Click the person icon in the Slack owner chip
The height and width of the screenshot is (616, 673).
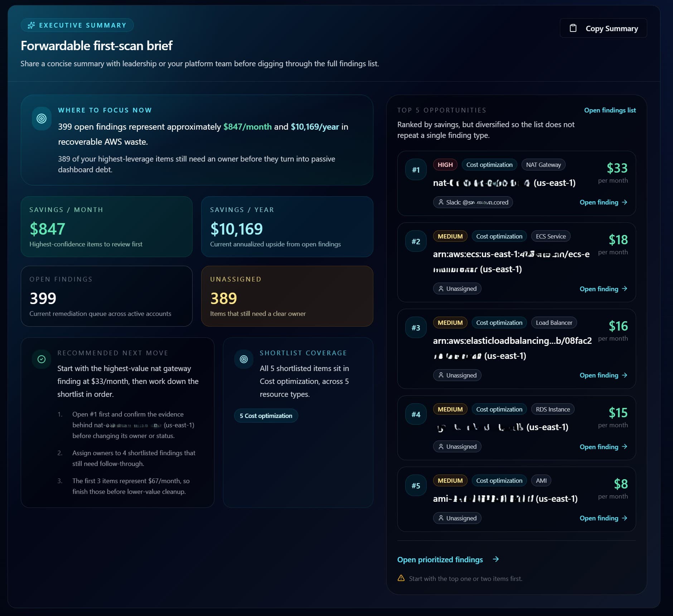tap(441, 202)
